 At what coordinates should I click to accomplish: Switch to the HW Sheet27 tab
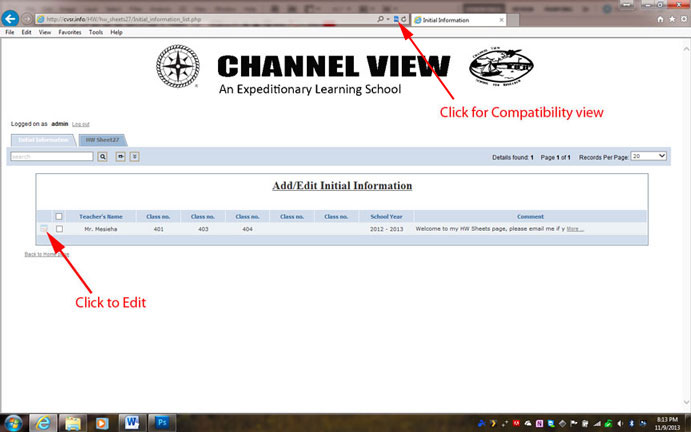(102, 140)
